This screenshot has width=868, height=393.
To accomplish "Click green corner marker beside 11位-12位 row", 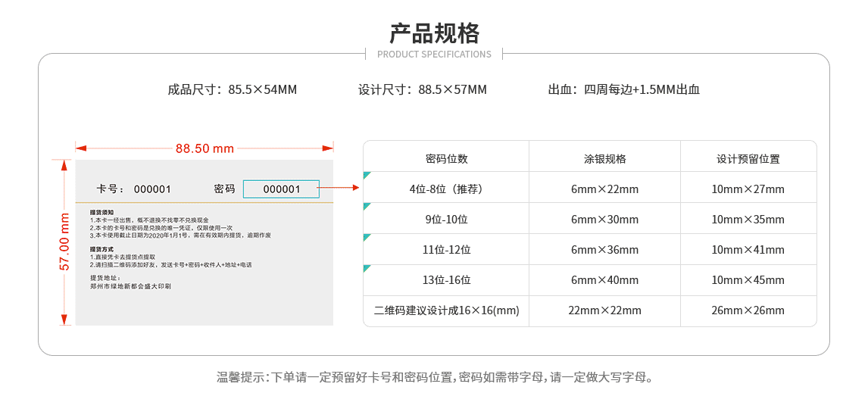I will (367, 237).
